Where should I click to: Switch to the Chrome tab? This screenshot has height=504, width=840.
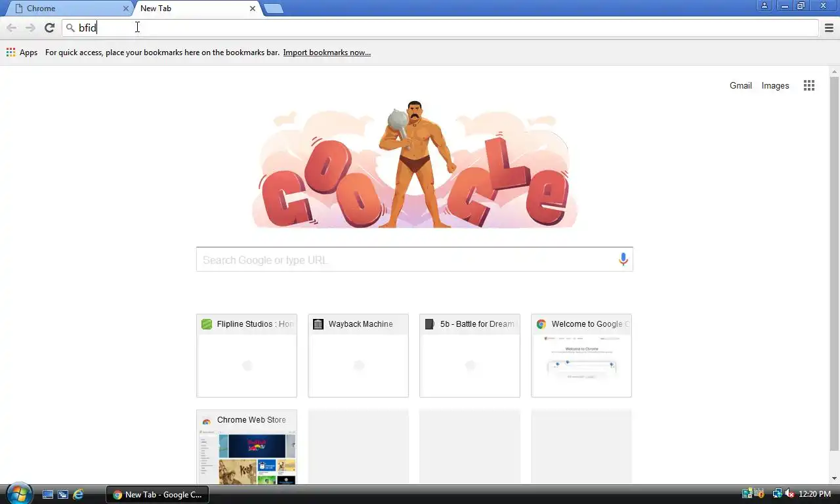click(x=68, y=9)
